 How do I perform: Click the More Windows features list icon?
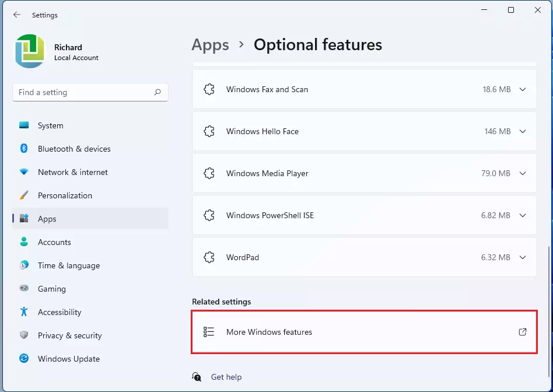click(x=209, y=332)
